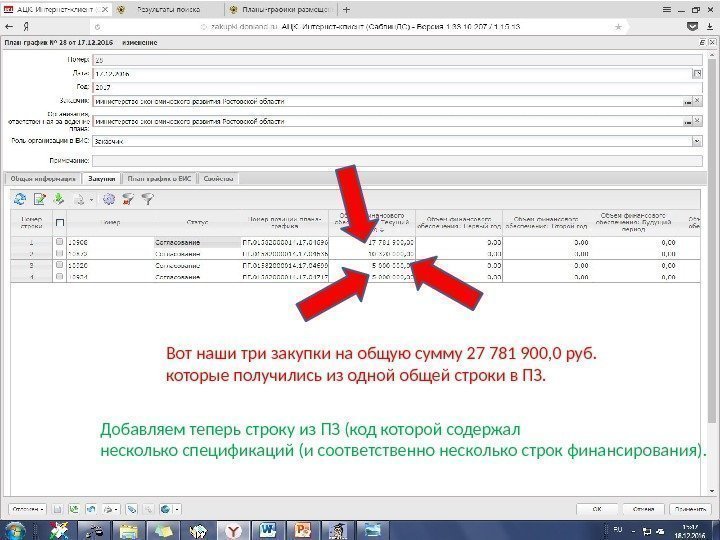This screenshot has height=540, width=720.
Task: Click the attachment paperclip icon at bottom
Action: [x=132, y=509]
